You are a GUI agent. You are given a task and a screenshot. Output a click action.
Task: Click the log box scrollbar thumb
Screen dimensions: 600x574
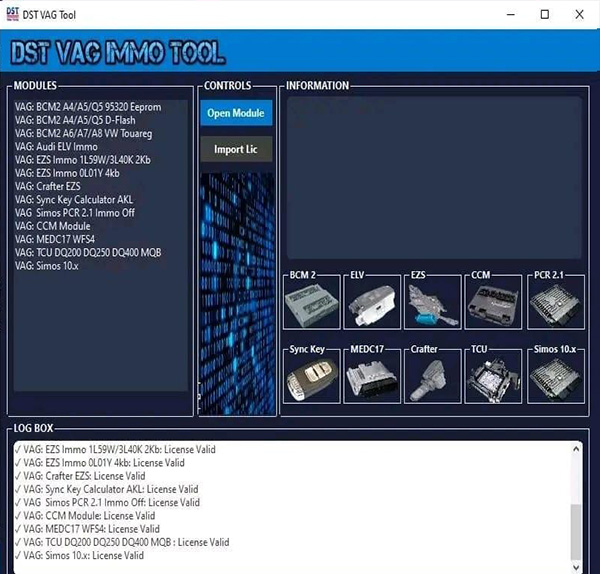(576, 532)
